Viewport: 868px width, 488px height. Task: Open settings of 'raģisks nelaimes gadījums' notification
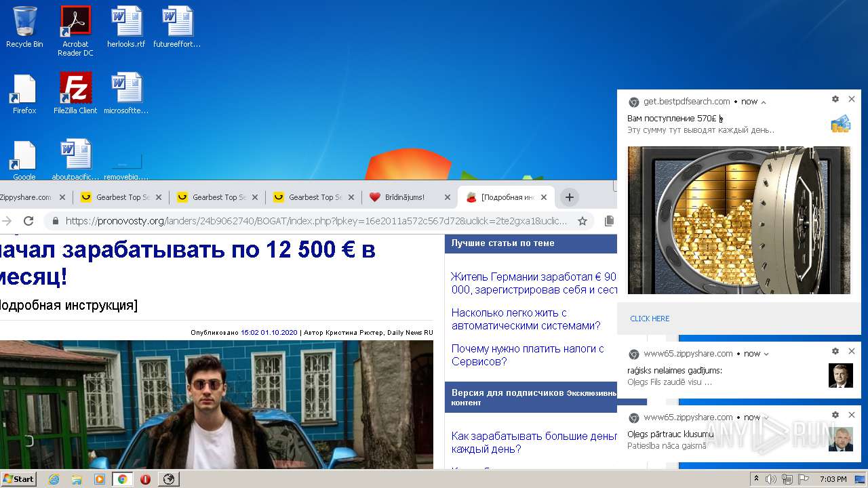[x=835, y=351]
